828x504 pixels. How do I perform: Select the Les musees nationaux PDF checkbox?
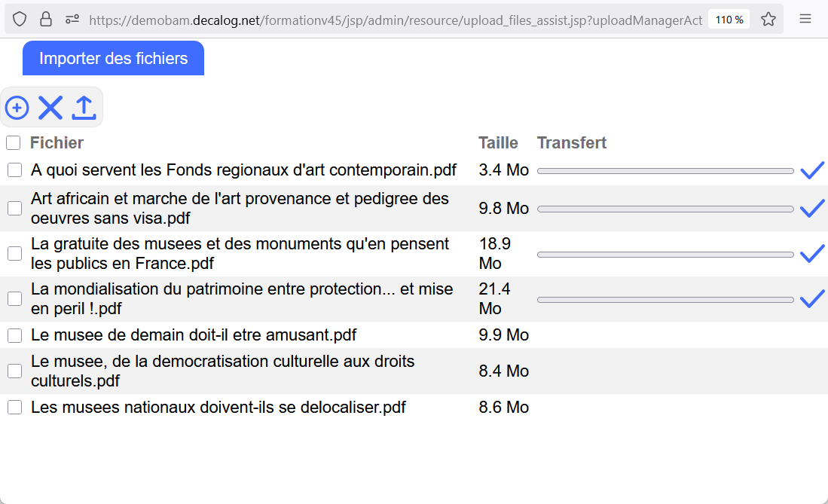point(14,408)
